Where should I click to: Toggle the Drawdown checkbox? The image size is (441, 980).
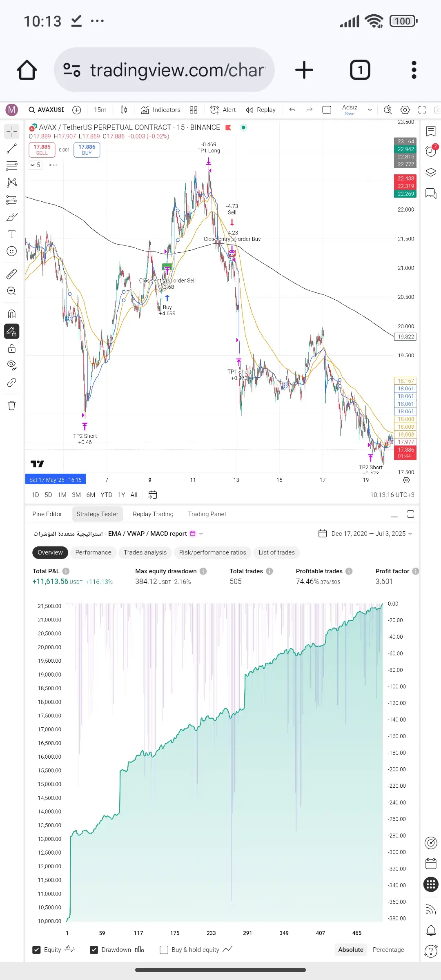point(94,950)
